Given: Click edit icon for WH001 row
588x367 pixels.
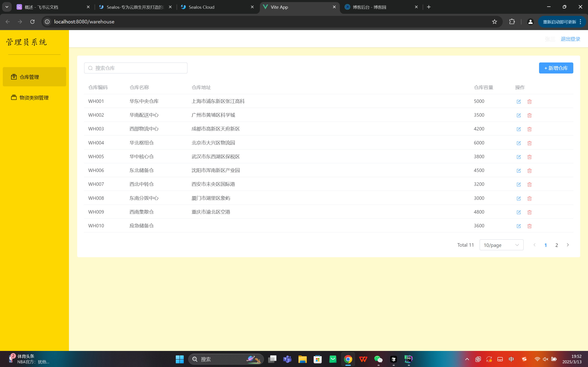Looking at the screenshot, I should [519, 102].
